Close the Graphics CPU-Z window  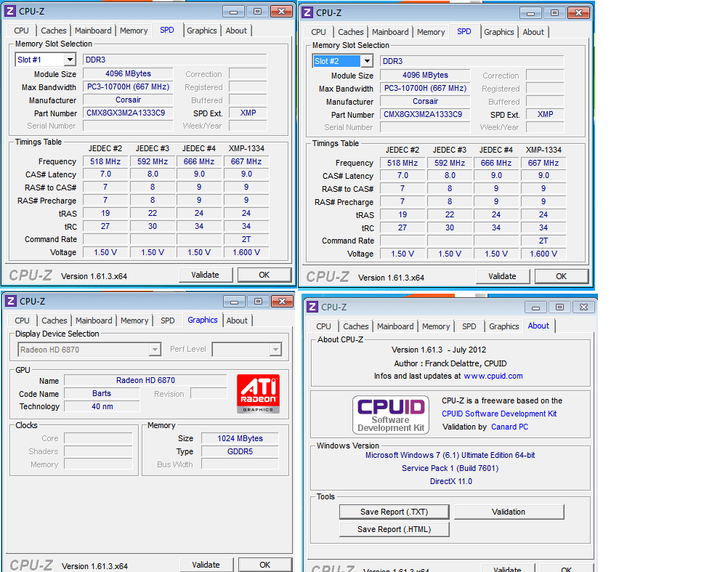282,302
